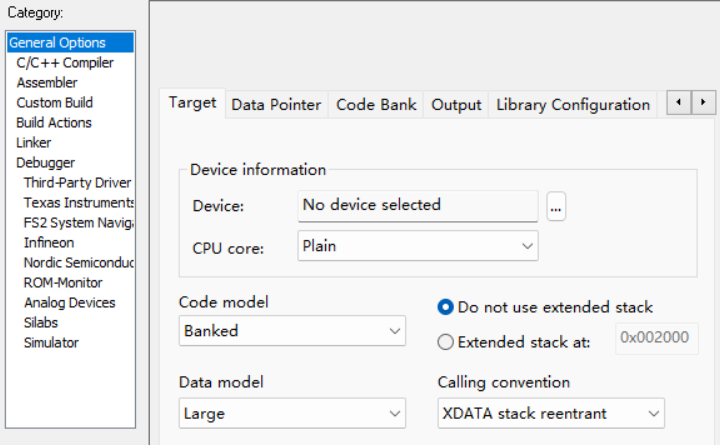The height and width of the screenshot is (445, 720).
Task: Open the Library Configuration tab
Action: tap(572, 105)
